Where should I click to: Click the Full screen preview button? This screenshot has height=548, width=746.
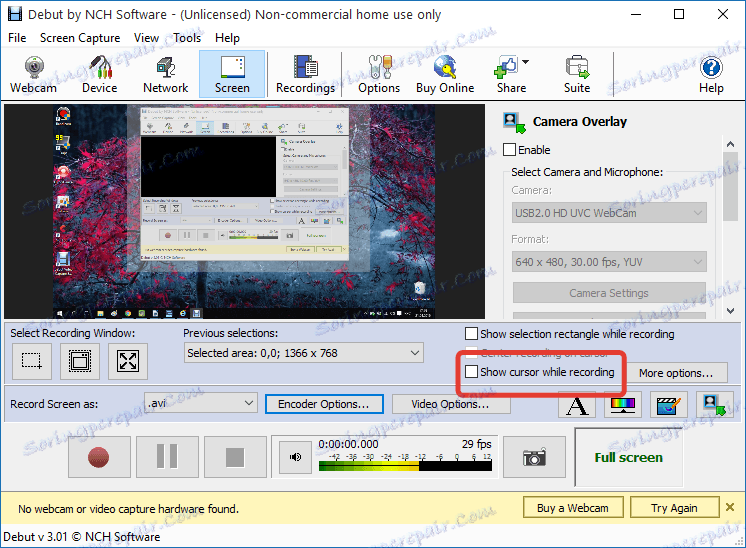coord(628,457)
